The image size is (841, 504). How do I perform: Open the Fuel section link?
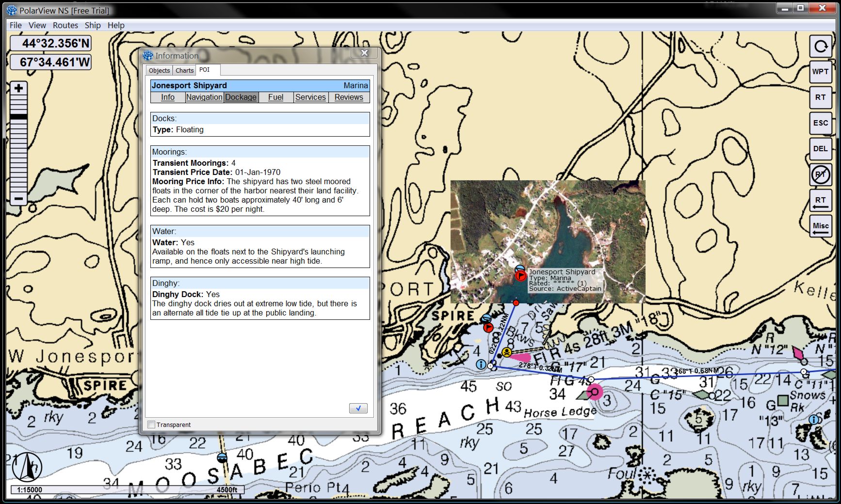pyautogui.click(x=276, y=97)
